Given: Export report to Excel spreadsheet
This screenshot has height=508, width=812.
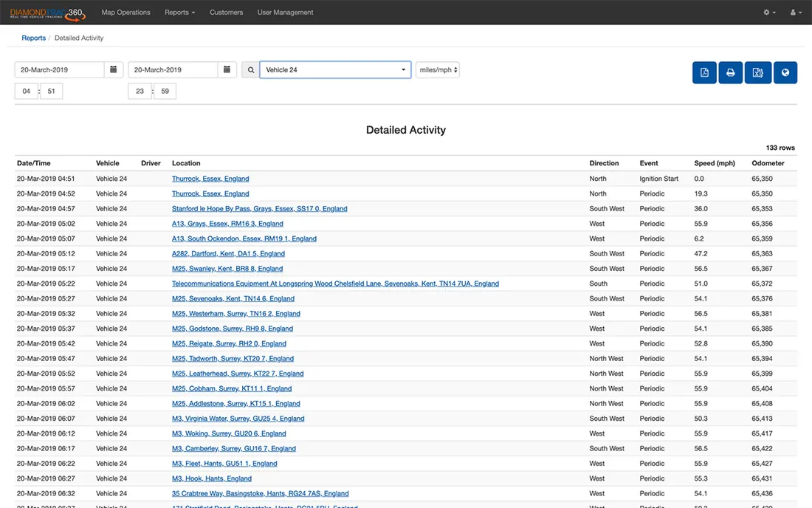Looking at the screenshot, I should click(757, 72).
